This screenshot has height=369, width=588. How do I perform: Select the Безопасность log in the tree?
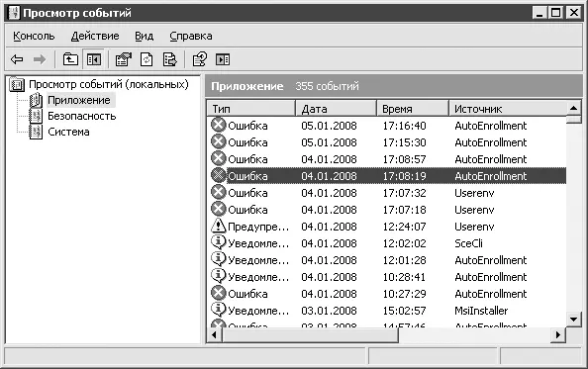tap(82, 116)
